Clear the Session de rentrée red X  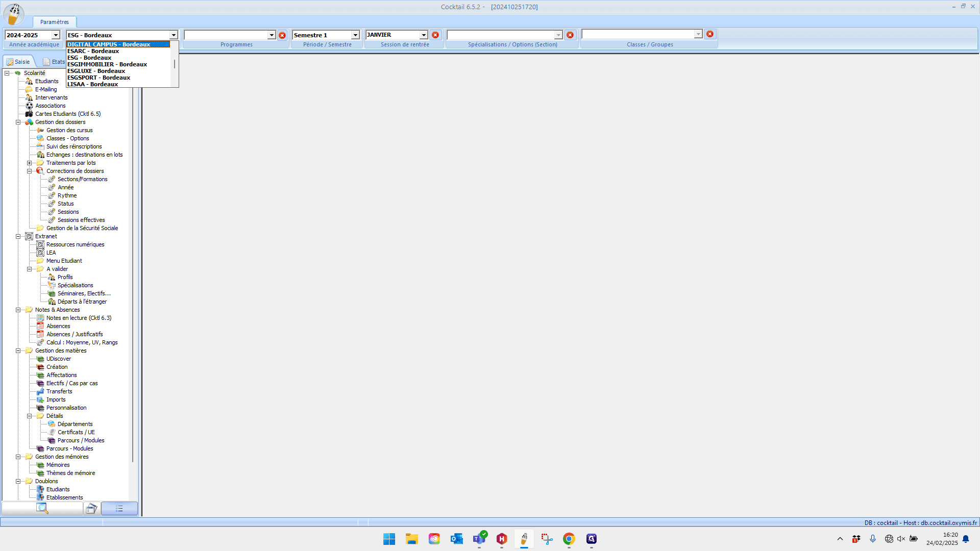[435, 35]
